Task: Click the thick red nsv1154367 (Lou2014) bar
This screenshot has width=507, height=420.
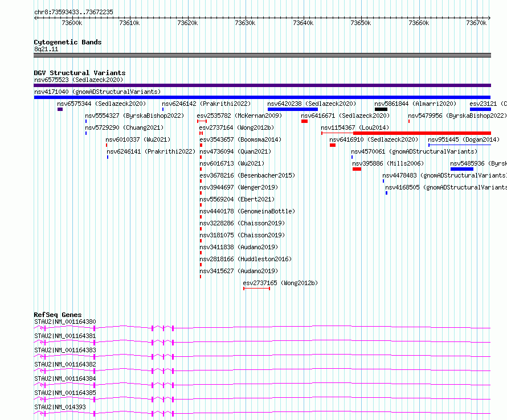Action: [422, 133]
